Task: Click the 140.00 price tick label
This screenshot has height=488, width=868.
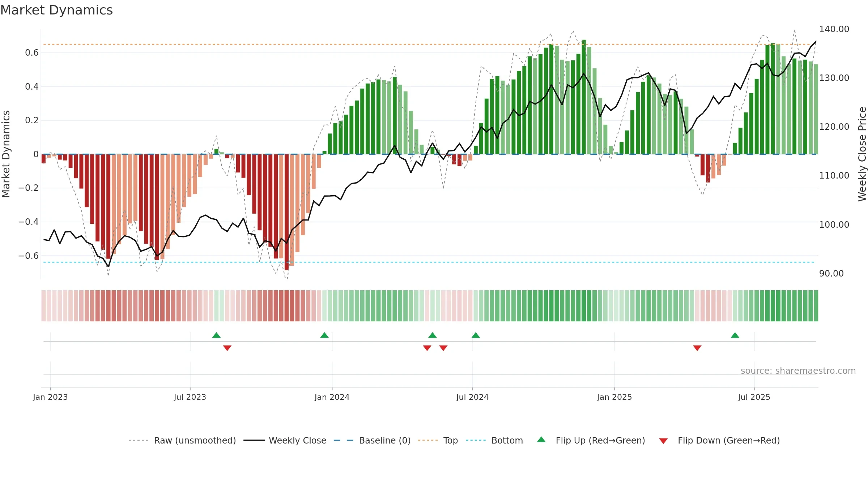Action: tap(834, 29)
